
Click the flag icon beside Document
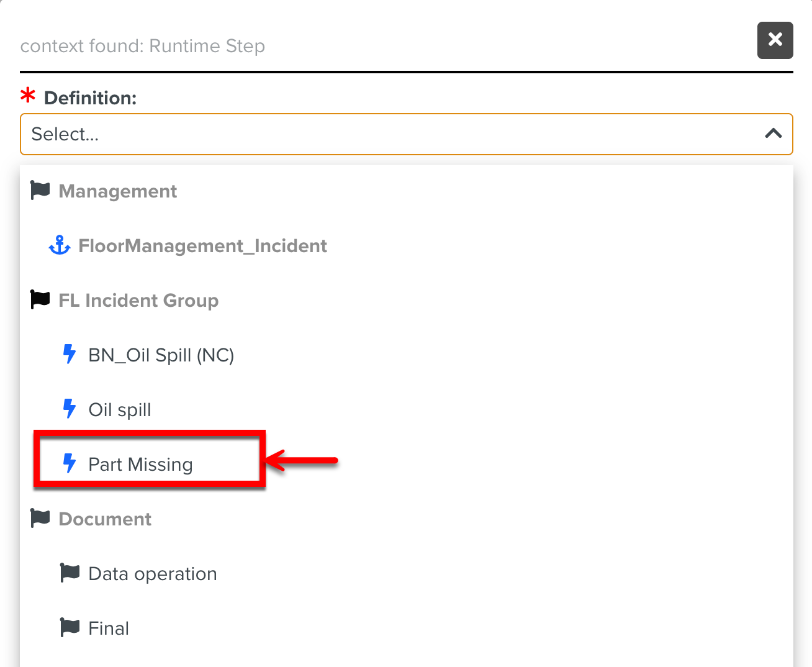tap(39, 518)
